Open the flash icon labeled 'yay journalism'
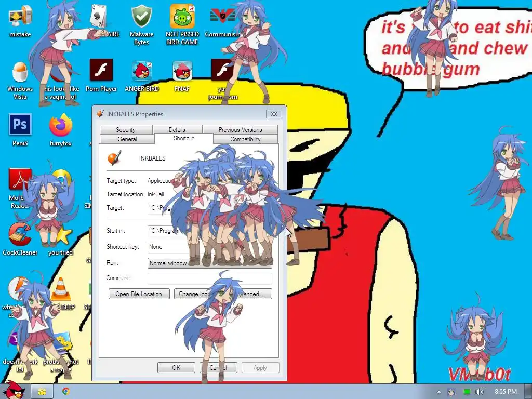The height and width of the screenshot is (399, 532). pyautogui.click(x=222, y=70)
